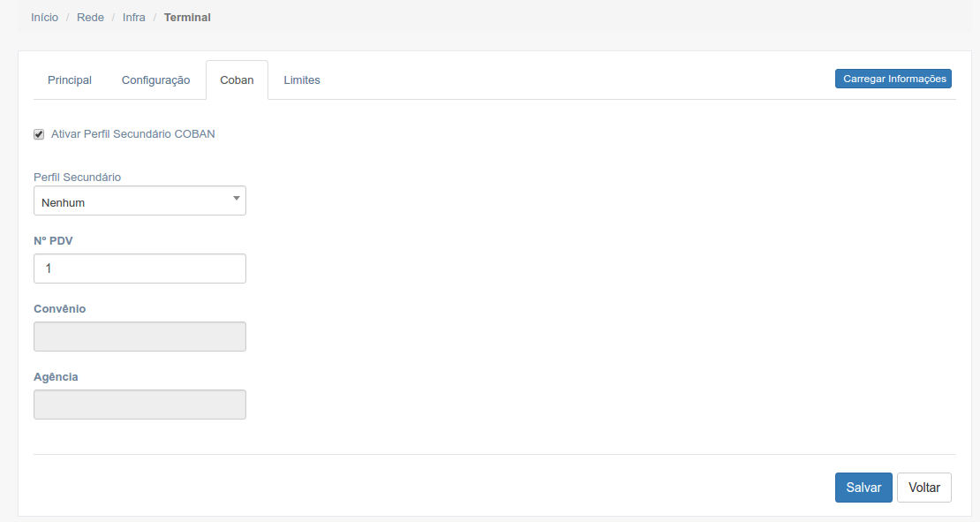Click the Voltar button
Image resolution: width=980 pixels, height=522 pixels.
(x=923, y=488)
